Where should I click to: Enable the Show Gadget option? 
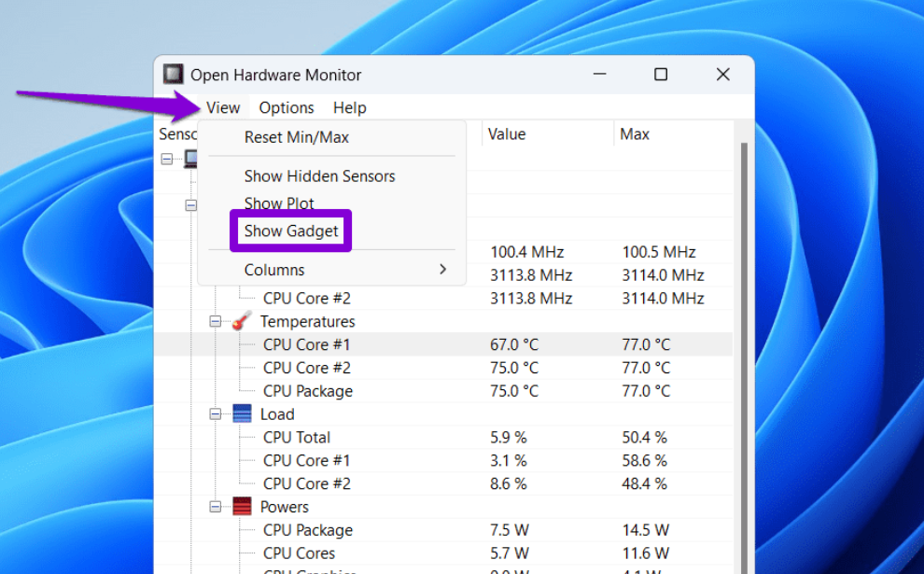pyautogui.click(x=290, y=231)
